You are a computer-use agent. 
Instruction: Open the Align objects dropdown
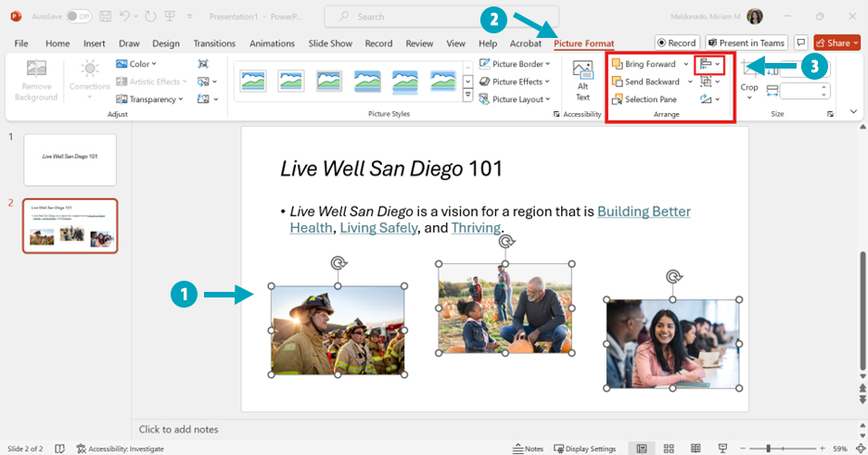709,64
